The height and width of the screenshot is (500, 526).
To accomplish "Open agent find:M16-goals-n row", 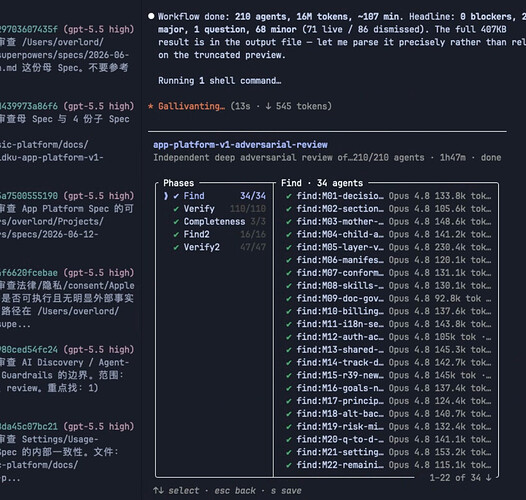I will (388, 388).
